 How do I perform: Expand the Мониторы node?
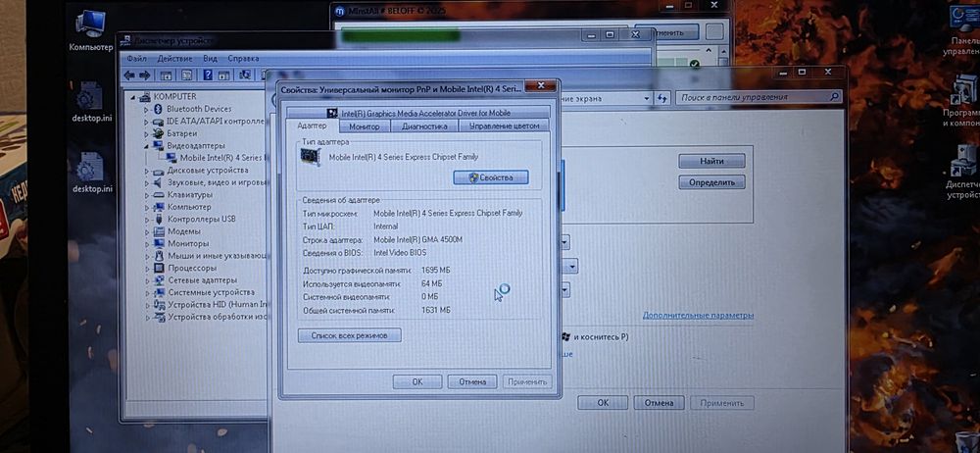coord(146,243)
